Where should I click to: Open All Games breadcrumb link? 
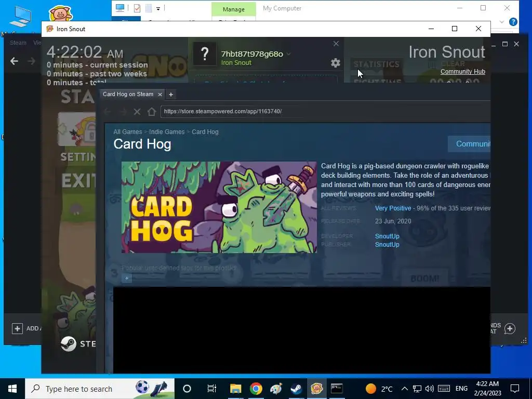(128, 131)
